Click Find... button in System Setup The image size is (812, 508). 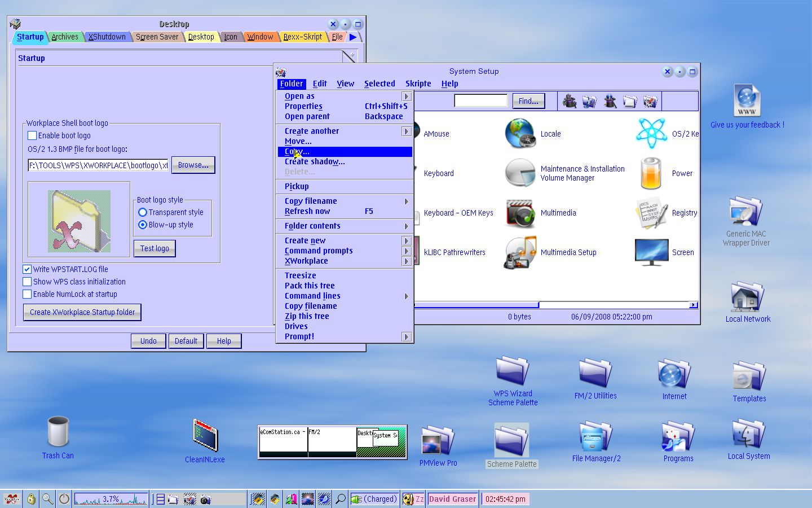coord(528,101)
